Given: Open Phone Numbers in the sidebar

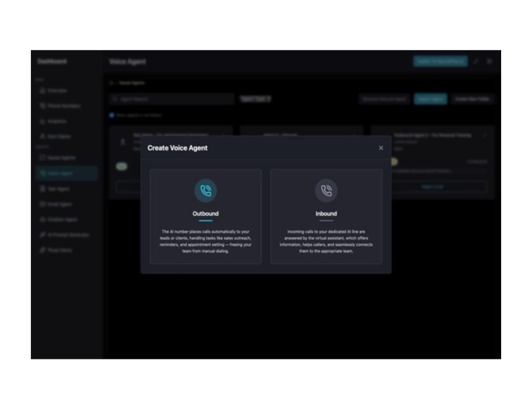Looking at the screenshot, I should [61, 106].
